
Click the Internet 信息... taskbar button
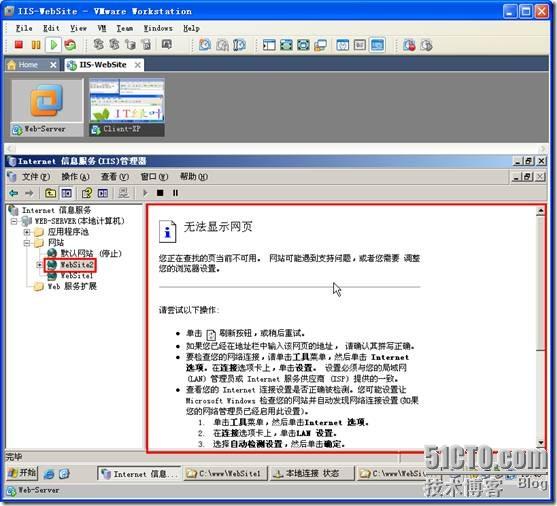(139, 474)
